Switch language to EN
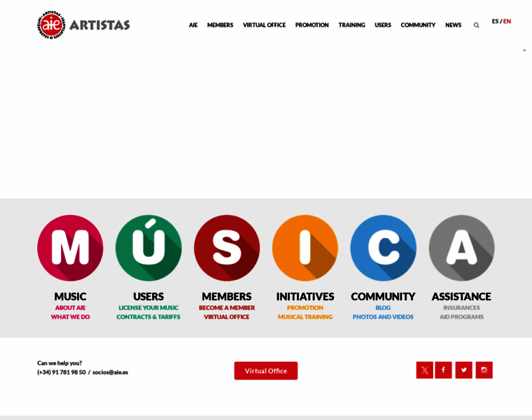Screen dimensions: 532x420 [507, 22]
